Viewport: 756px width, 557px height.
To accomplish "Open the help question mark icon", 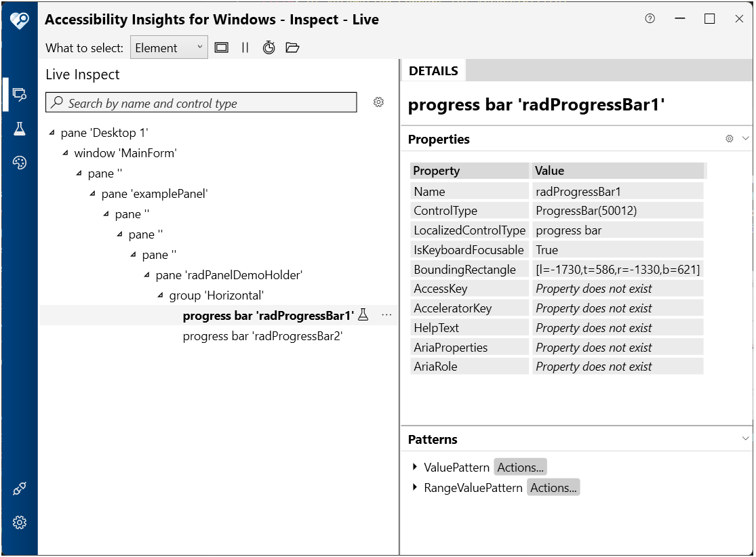I will [650, 19].
